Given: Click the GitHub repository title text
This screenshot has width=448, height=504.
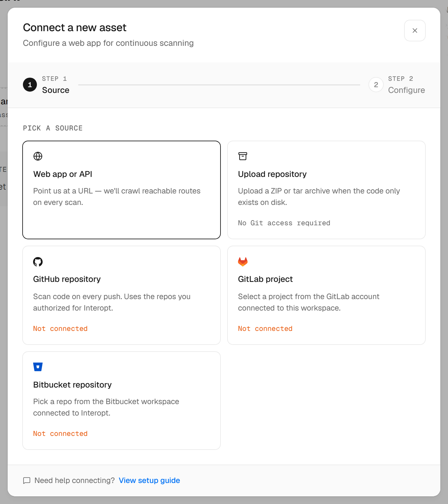Looking at the screenshot, I should tap(67, 279).
